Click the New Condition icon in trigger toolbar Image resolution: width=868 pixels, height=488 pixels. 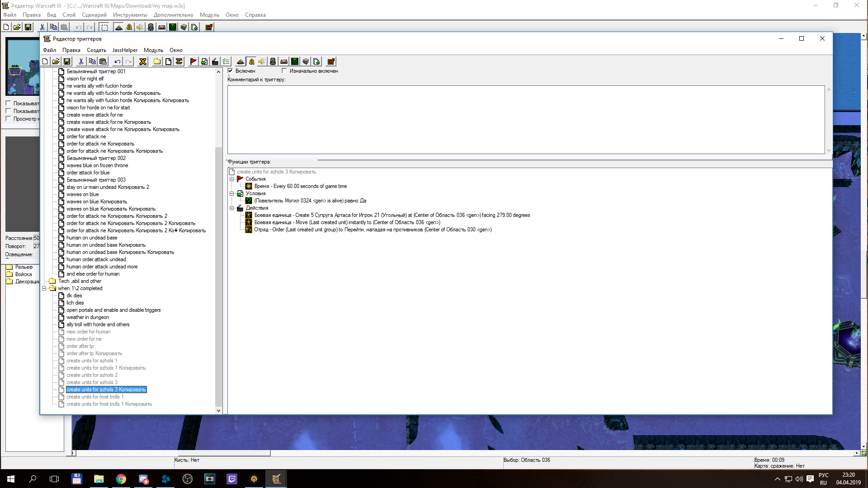(204, 61)
